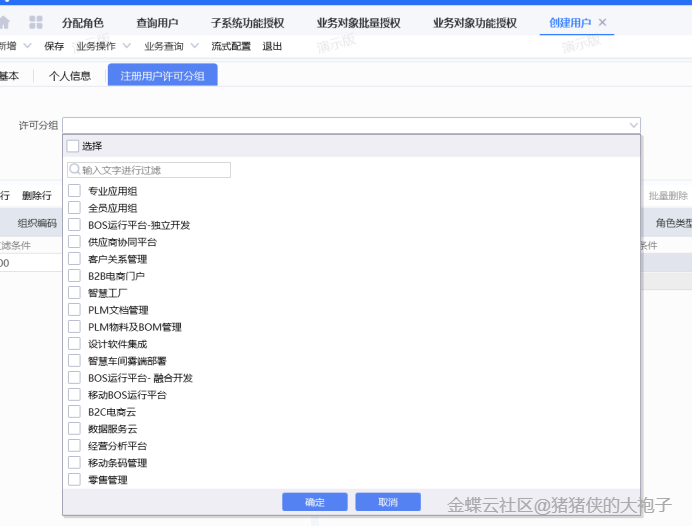This screenshot has height=526, width=692.
Task: Expand the 业务查询 dropdown menu
Action: click(x=170, y=46)
